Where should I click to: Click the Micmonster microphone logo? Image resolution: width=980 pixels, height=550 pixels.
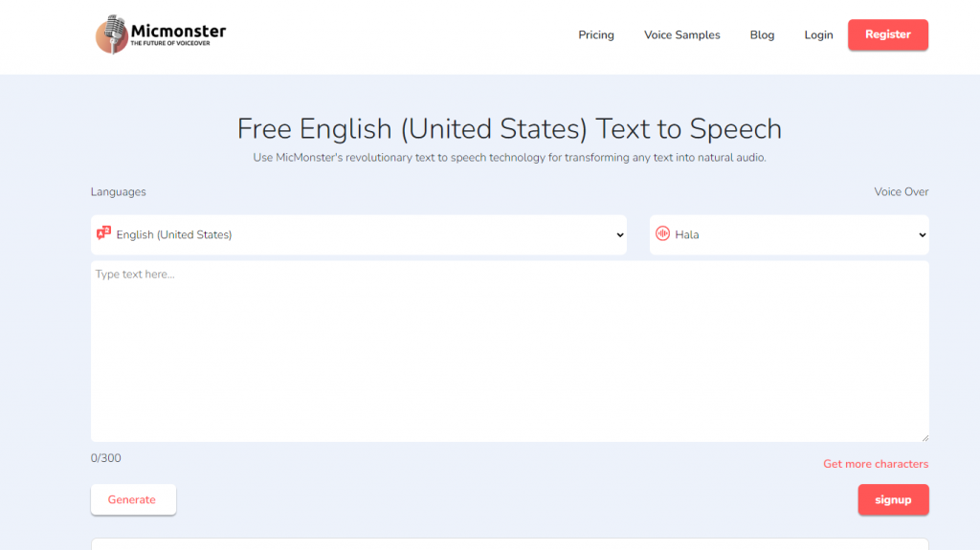tap(161, 34)
